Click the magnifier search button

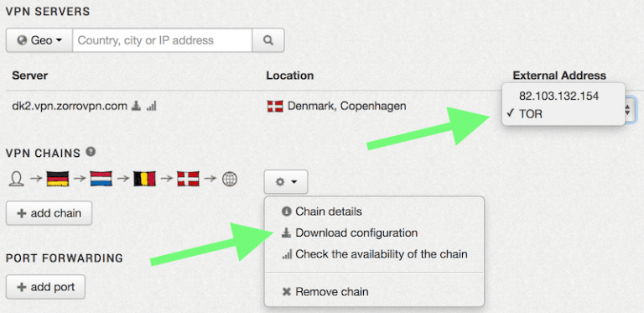click(268, 40)
